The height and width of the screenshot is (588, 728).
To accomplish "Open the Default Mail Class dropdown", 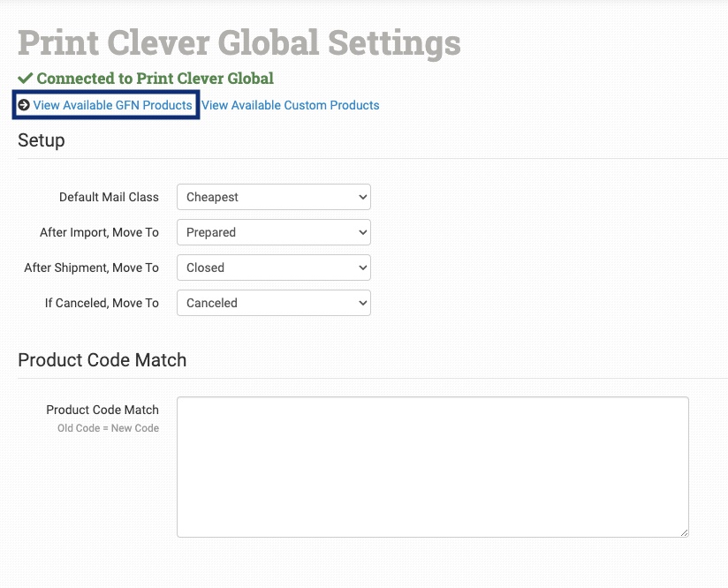I will (x=273, y=197).
